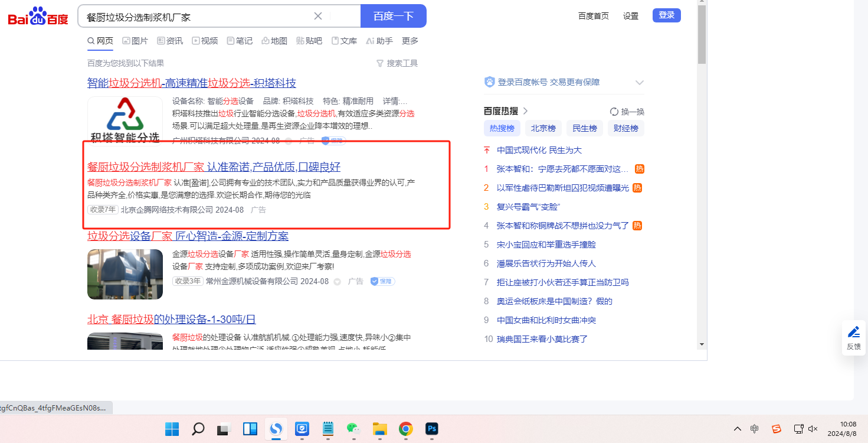Click the Baidu logo
This screenshot has height=443, width=868.
[38, 17]
